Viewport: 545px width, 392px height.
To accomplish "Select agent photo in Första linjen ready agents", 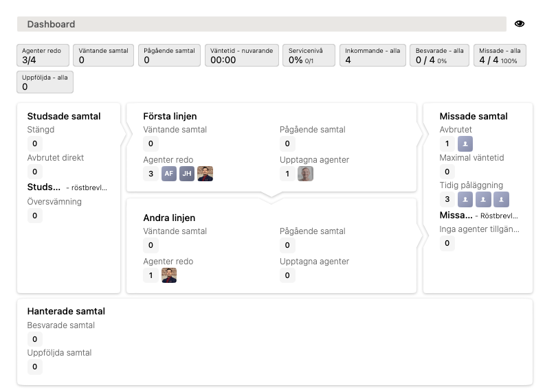I will (x=205, y=174).
